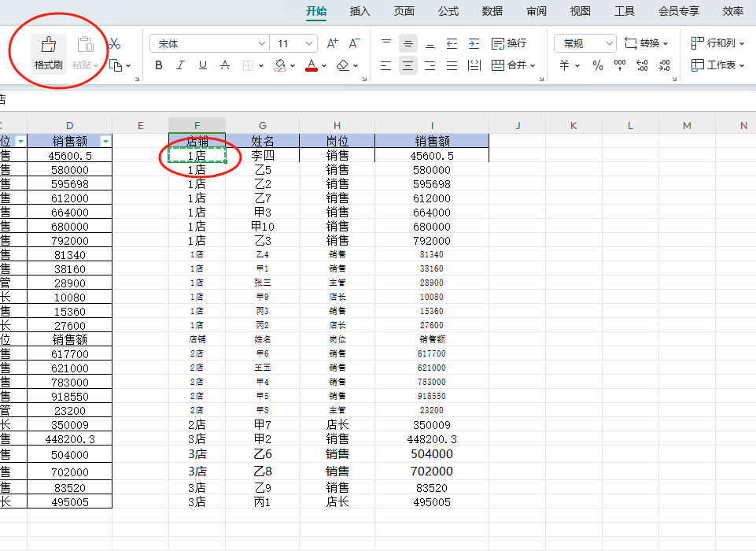This screenshot has height=551, width=756.
Task: Apply cell borders icon
Action: pos(248,65)
